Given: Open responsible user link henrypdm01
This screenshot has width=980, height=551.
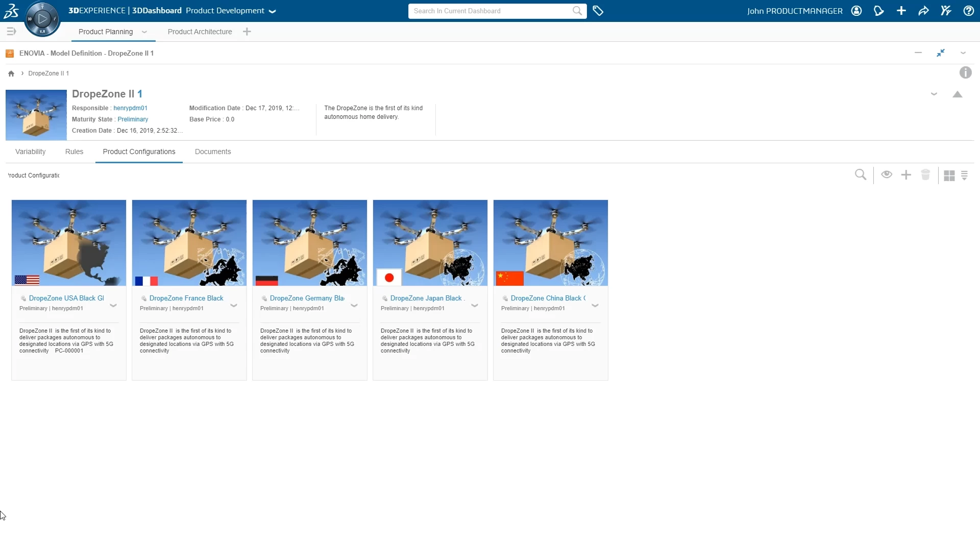Looking at the screenshot, I should [x=130, y=108].
